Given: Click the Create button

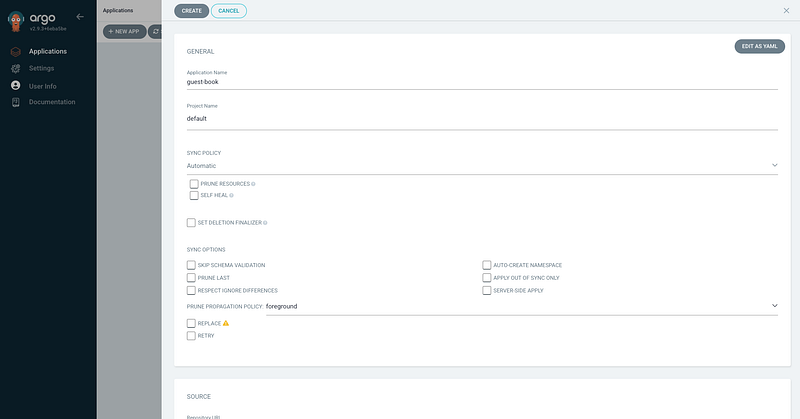Looking at the screenshot, I should (x=191, y=11).
